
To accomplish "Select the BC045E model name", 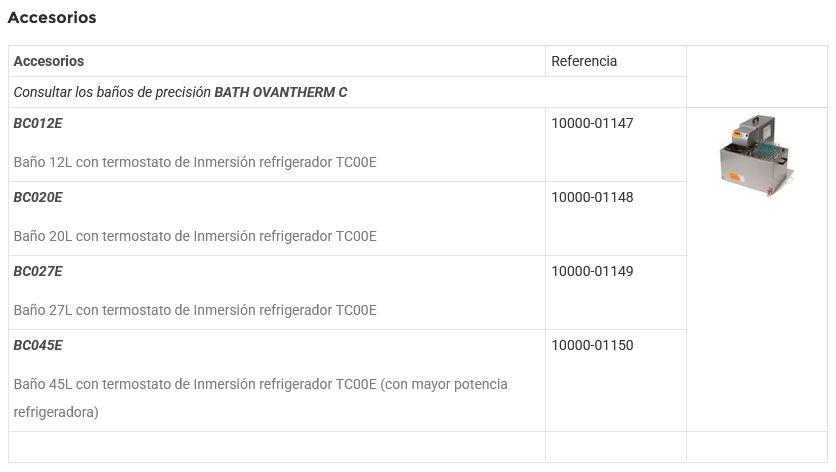I will [38, 345].
